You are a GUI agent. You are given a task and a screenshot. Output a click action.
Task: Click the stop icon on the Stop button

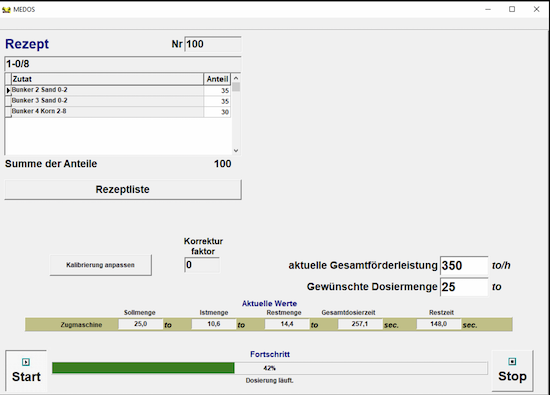coord(512,362)
